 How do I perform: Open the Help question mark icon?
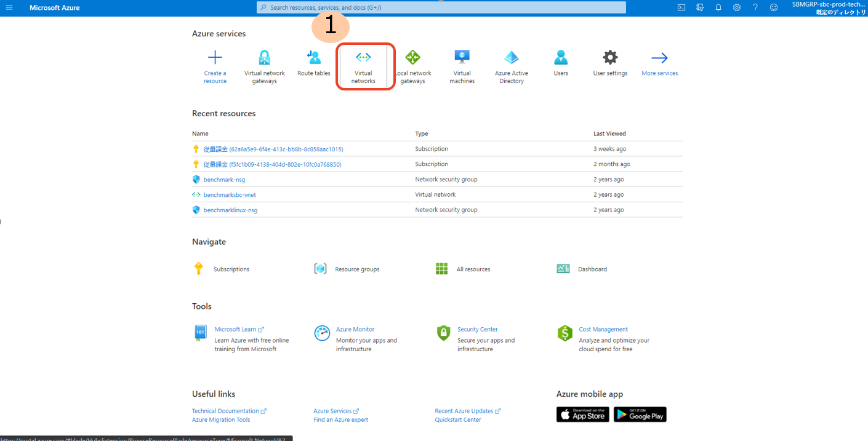pyautogui.click(x=755, y=7)
